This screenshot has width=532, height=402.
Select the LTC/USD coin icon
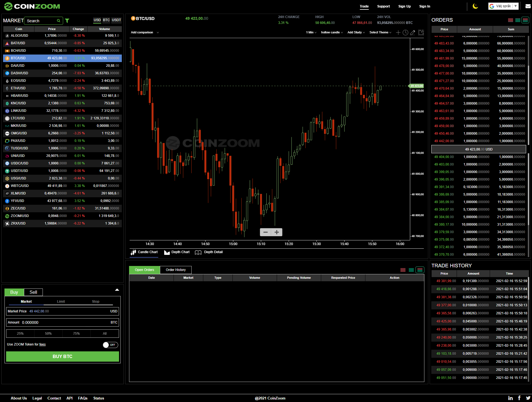click(7, 118)
